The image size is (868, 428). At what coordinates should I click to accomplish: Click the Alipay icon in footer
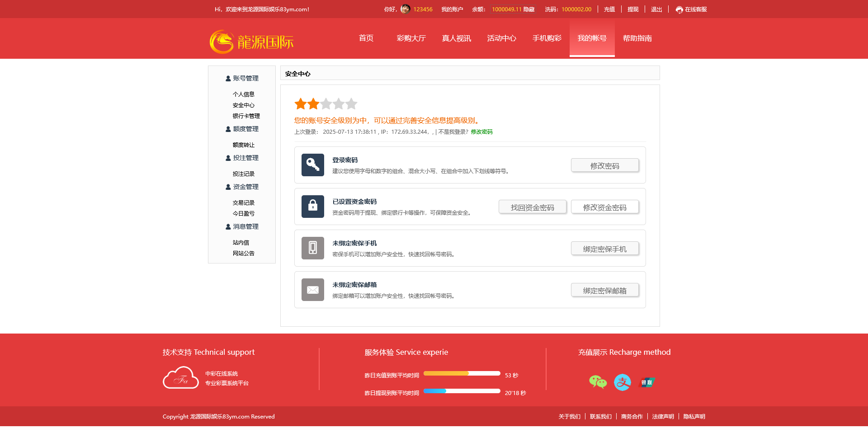(623, 382)
